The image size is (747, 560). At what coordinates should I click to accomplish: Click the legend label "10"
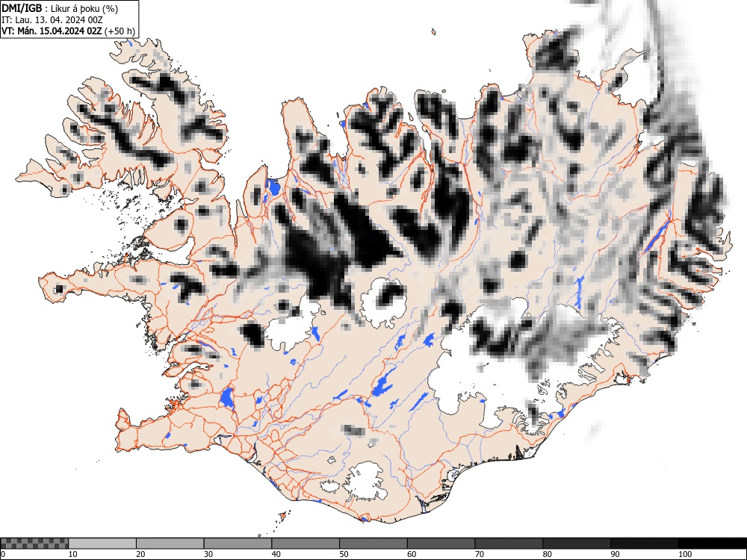73,554
